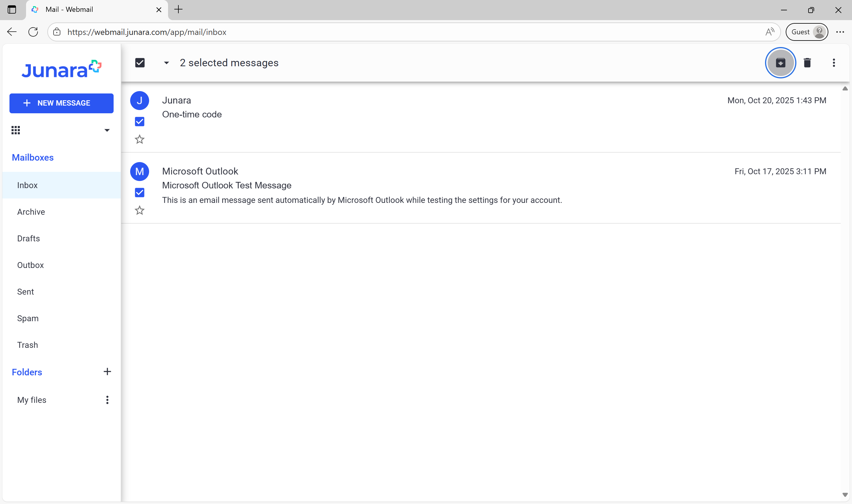The height and width of the screenshot is (504, 852).
Task: Close the Mail - Webmail tab
Action: (159, 9)
